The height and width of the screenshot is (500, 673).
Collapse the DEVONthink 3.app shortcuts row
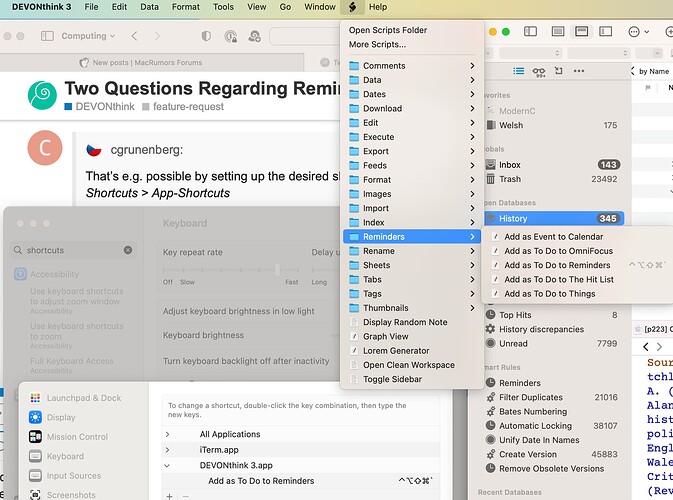167,465
